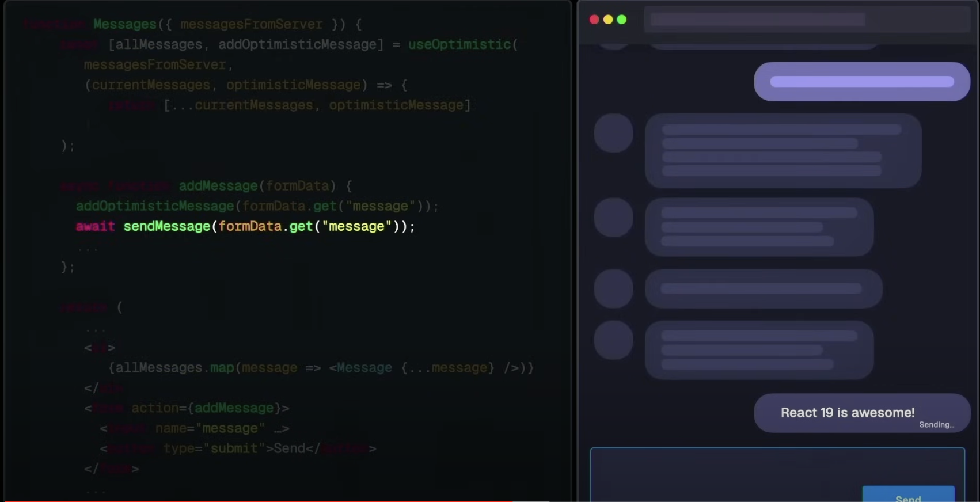This screenshot has height=502, width=980.
Task: Click 'useOptimistic(' in the code
Action: (x=463, y=44)
